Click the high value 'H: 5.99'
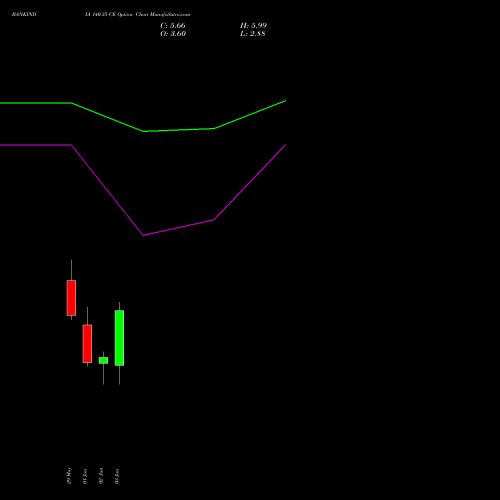This screenshot has height=500, width=500. (x=253, y=26)
